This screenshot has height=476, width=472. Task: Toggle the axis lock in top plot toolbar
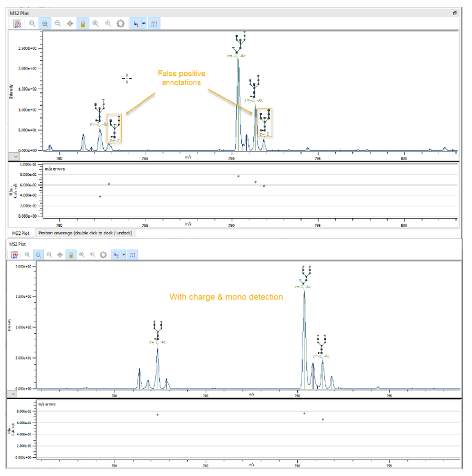coord(82,24)
